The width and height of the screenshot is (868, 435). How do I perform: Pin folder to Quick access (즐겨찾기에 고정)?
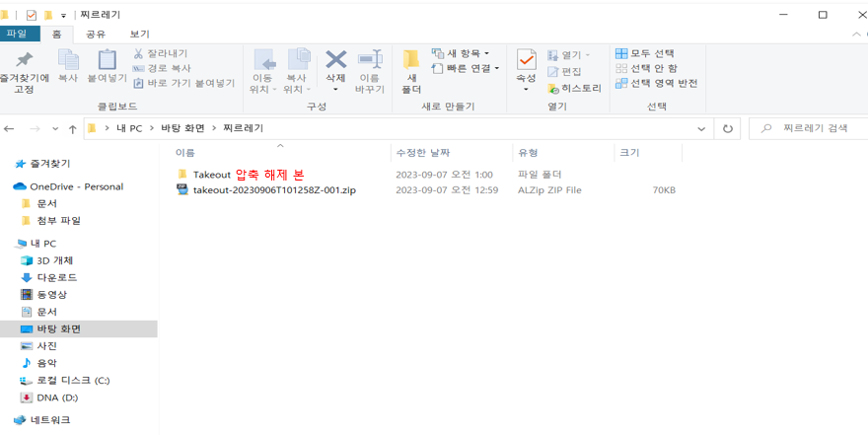tap(24, 73)
